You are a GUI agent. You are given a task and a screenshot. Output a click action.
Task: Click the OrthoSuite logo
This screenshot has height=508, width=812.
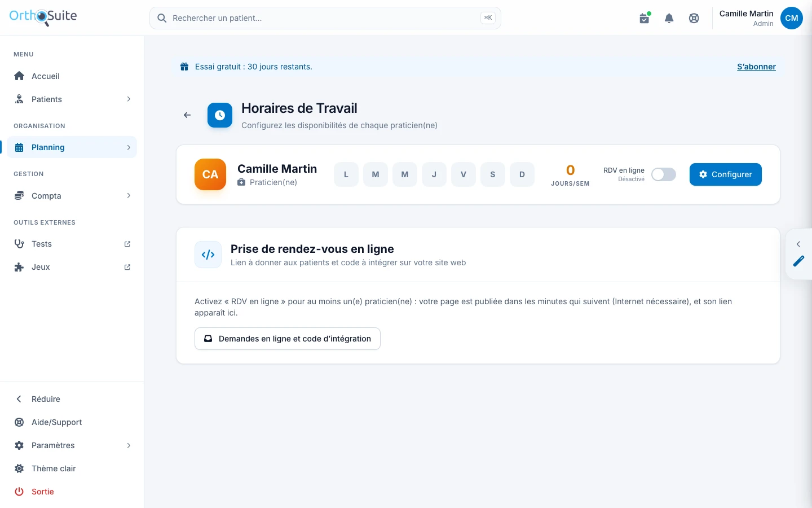tap(43, 17)
